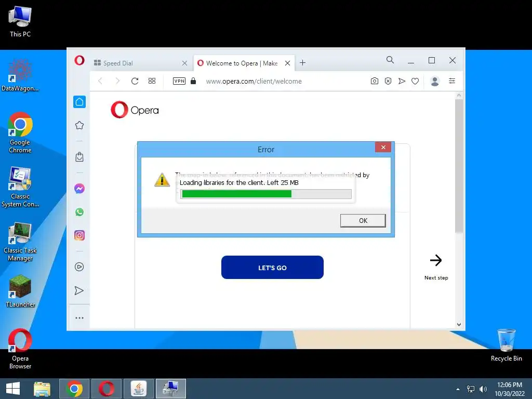Viewport: 532px width, 399px height.
Task: Reload the current page
Action: coord(135,81)
